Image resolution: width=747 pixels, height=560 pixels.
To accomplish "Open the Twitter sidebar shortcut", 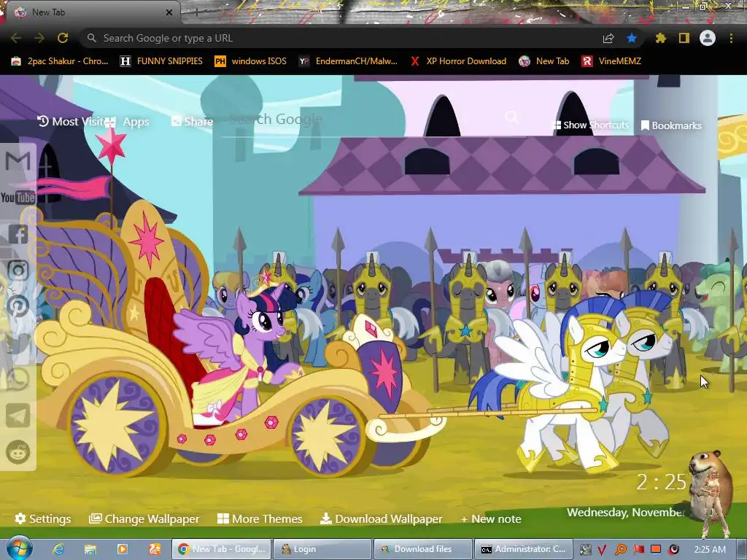I will [18, 343].
